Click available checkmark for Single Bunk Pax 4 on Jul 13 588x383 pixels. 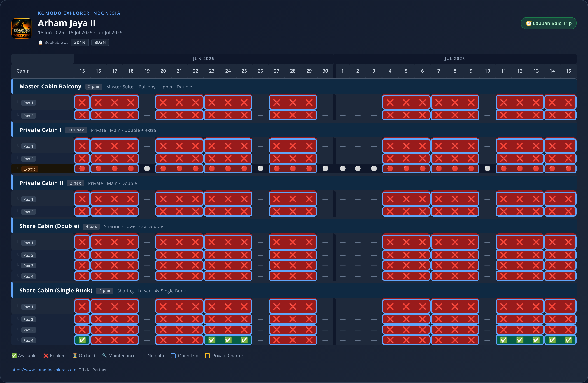tap(536, 340)
